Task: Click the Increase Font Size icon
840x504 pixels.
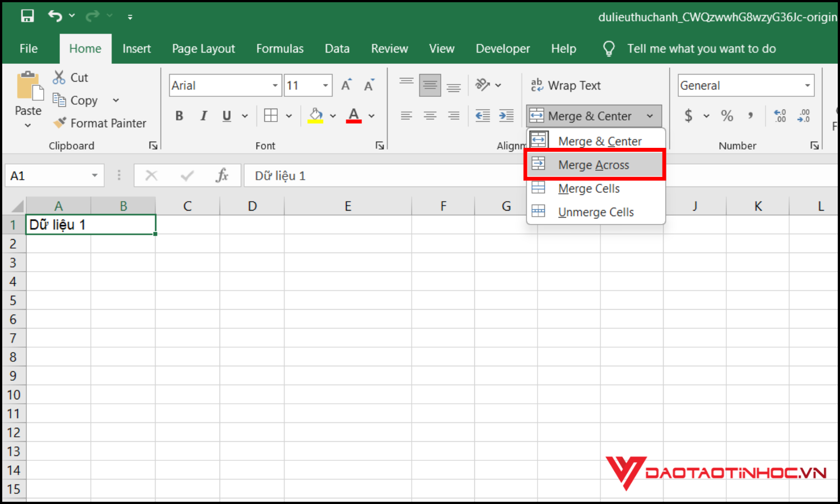Action: point(347,85)
